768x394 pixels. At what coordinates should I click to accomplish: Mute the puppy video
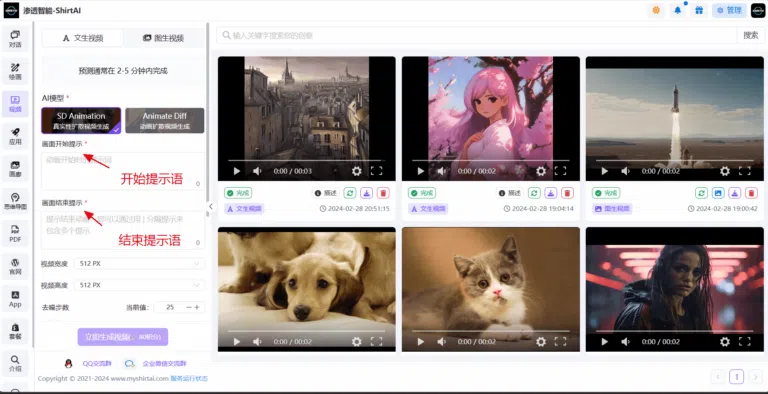coord(257,342)
